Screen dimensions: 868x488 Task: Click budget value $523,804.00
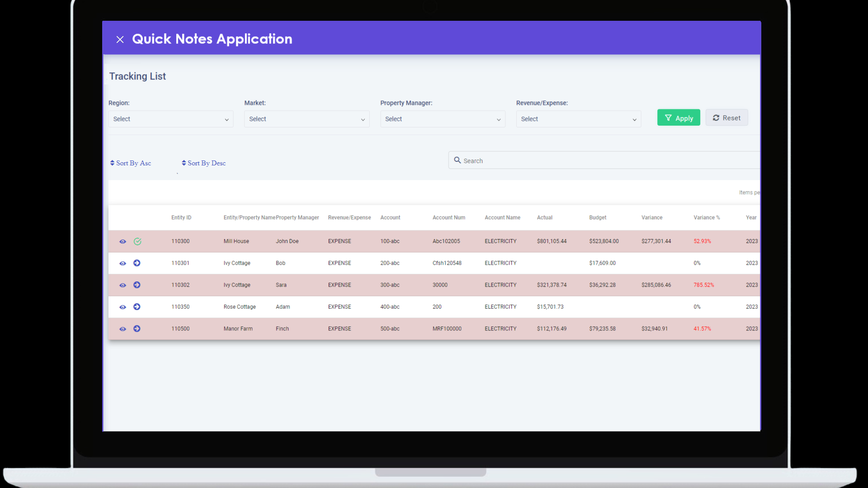(604, 241)
